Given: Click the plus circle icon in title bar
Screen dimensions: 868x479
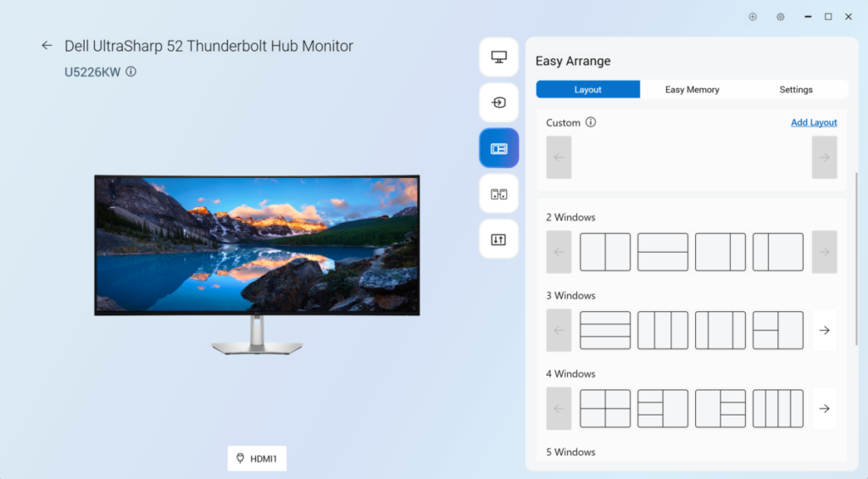Looking at the screenshot, I should 753,17.
